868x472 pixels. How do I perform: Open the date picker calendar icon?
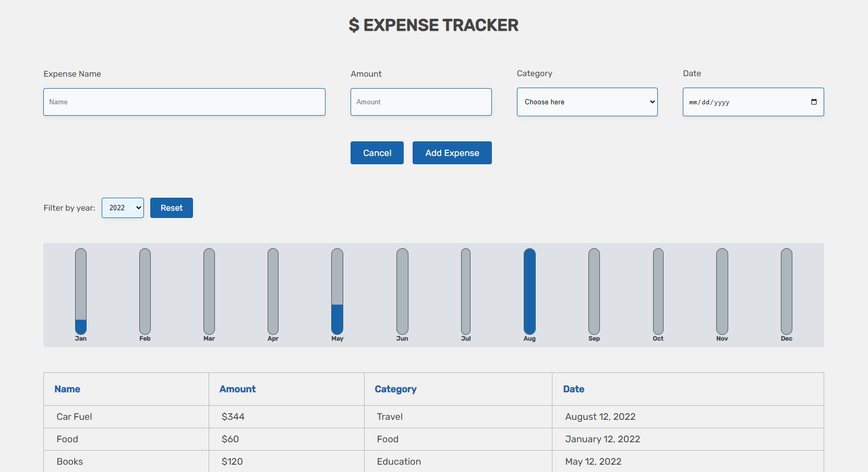[814, 102]
